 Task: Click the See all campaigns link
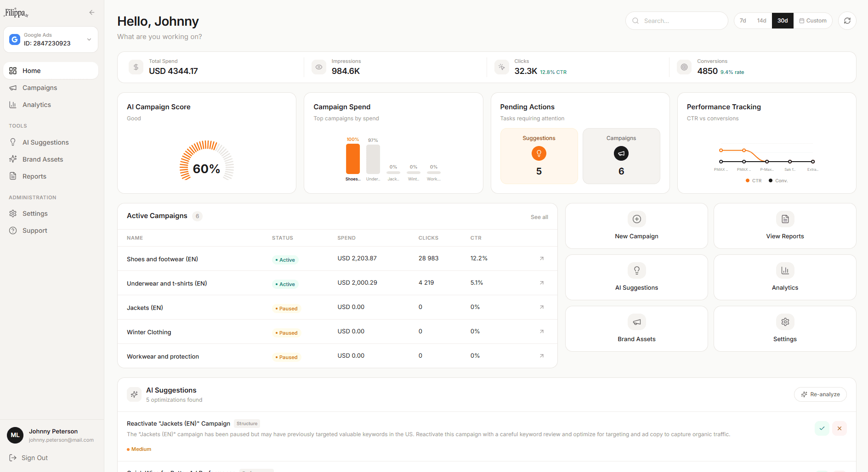click(539, 217)
